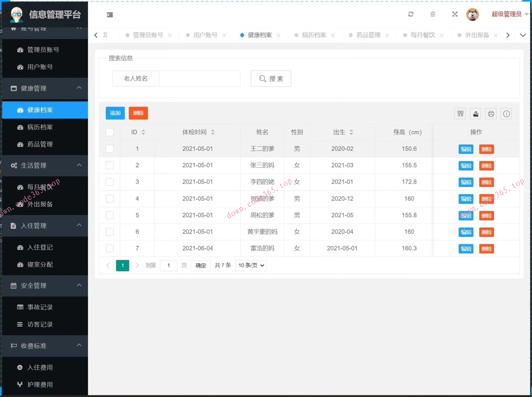The height and width of the screenshot is (397, 532).
Task: Open the 10 条/页 page size dropdown
Action: tap(250, 265)
